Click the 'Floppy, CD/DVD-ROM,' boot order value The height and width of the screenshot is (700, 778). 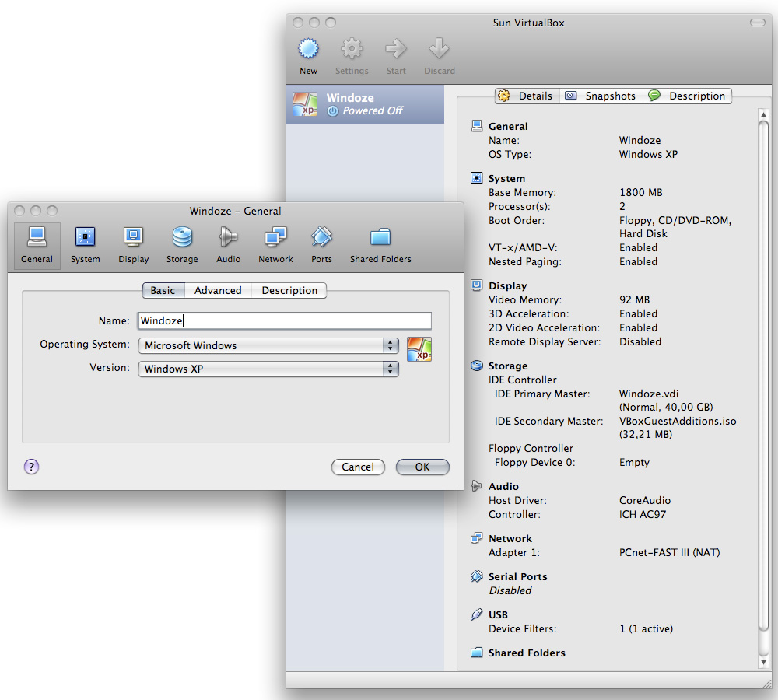[x=675, y=220]
